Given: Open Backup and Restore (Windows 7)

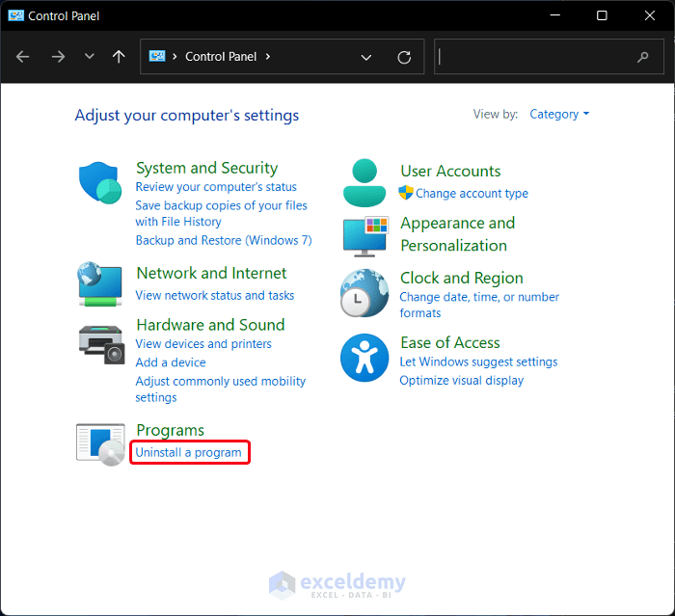Looking at the screenshot, I should click(224, 240).
